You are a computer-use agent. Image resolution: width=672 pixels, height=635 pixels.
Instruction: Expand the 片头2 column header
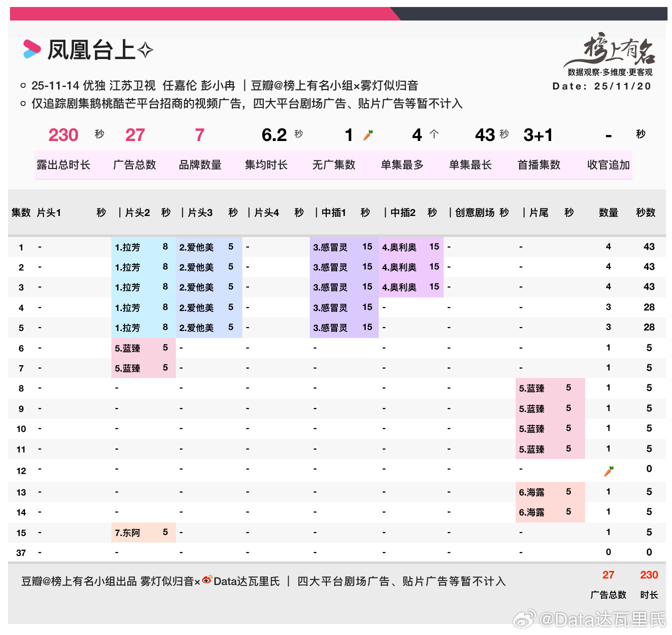pyautogui.click(x=135, y=212)
